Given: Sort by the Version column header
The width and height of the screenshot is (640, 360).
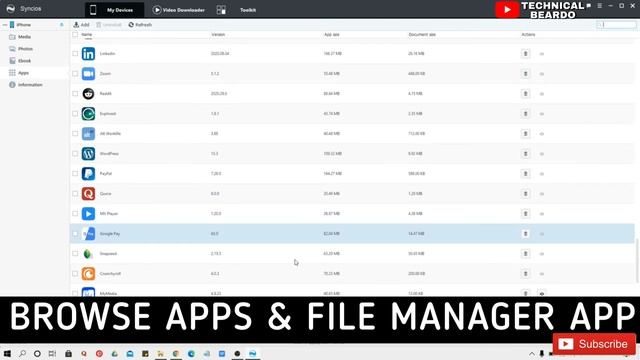Looking at the screenshot, I should pos(218,35).
